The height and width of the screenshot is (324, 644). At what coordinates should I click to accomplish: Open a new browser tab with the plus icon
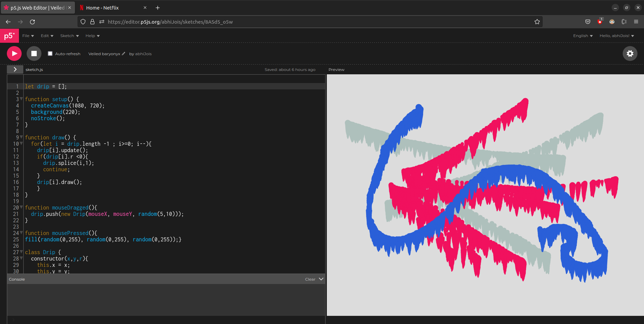tap(157, 7)
